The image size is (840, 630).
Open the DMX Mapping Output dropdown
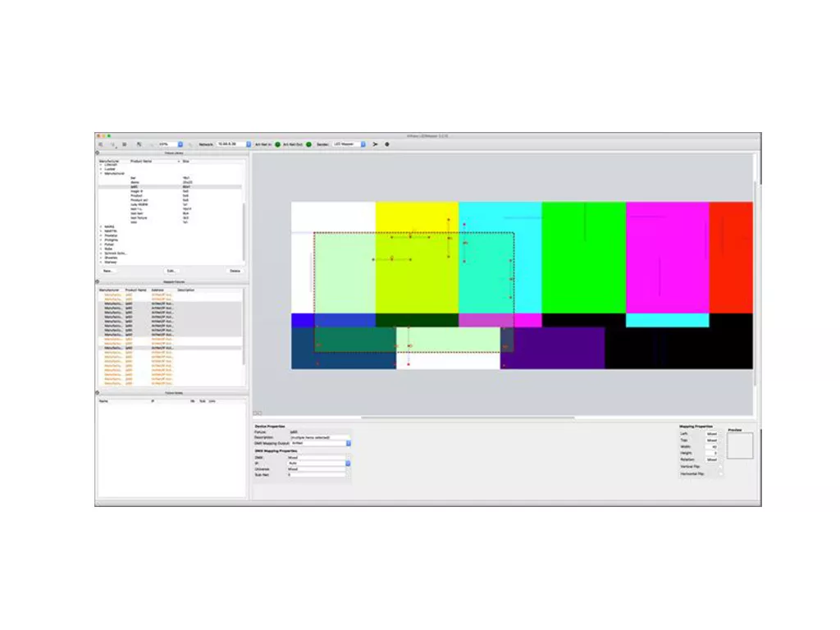pyautogui.click(x=348, y=444)
